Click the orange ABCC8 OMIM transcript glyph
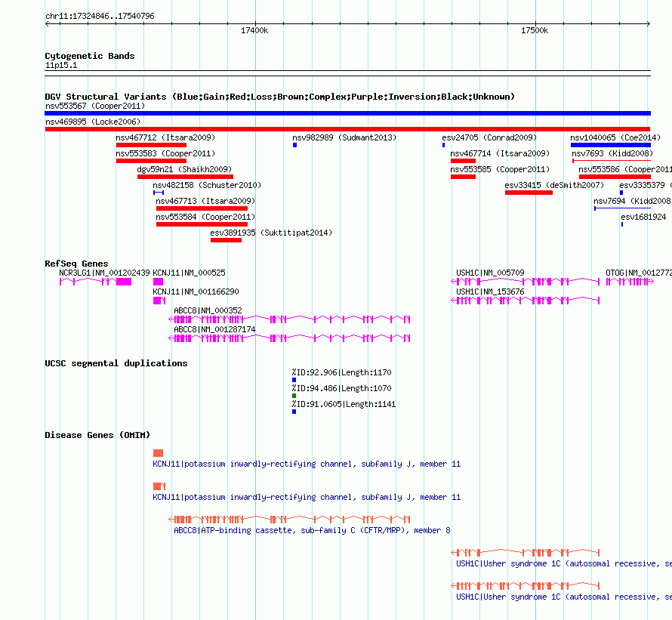Image resolution: width=672 pixels, height=620 pixels. [x=289, y=520]
